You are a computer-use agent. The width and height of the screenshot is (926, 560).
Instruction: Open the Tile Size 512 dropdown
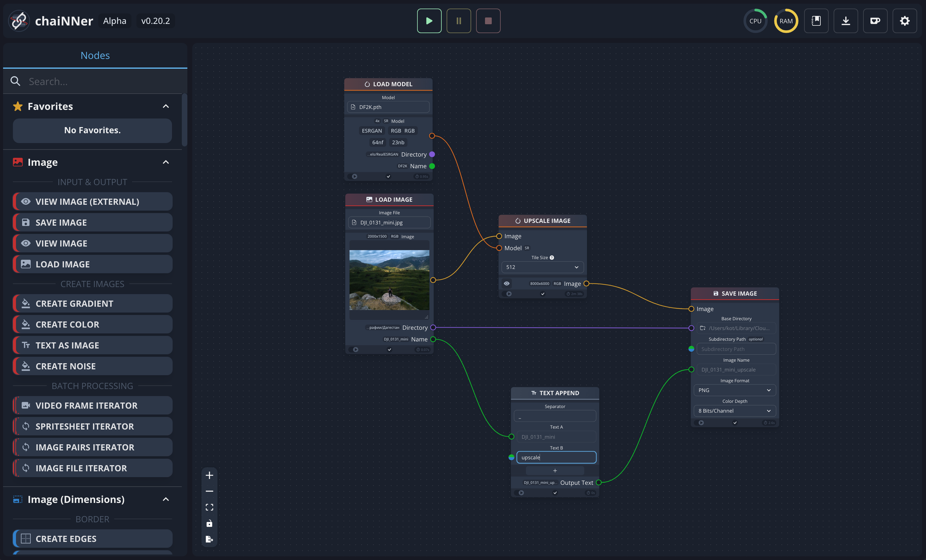(x=542, y=267)
